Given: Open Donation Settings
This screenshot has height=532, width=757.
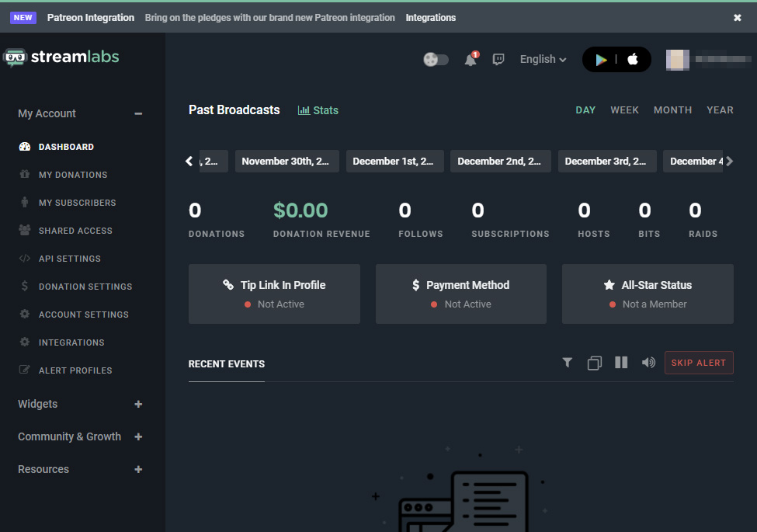Looking at the screenshot, I should tap(85, 287).
